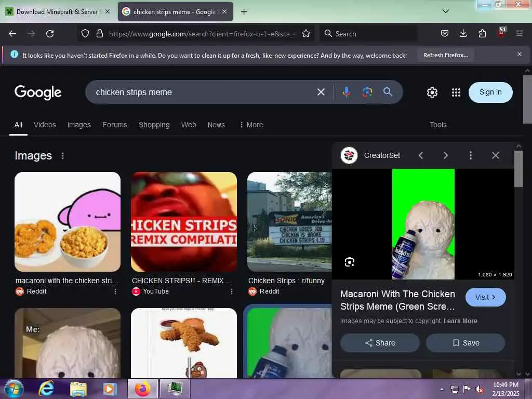Viewport: 532px width, 399px height.
Task: Open the tracking protection shield icon
Action: tap(85, 33)
